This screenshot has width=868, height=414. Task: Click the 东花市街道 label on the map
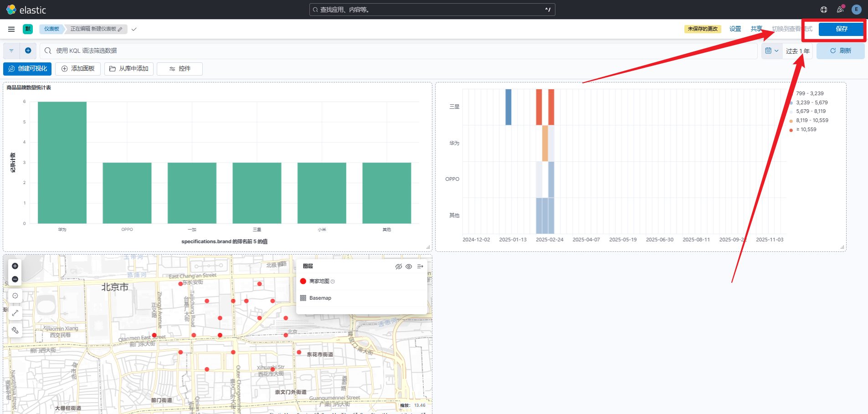coord(320,354)
